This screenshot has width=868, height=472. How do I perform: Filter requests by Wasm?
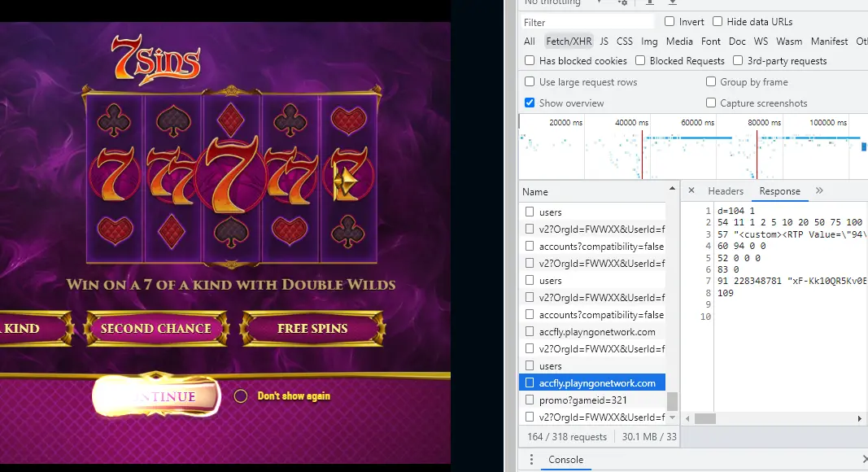tap(789, 42)
